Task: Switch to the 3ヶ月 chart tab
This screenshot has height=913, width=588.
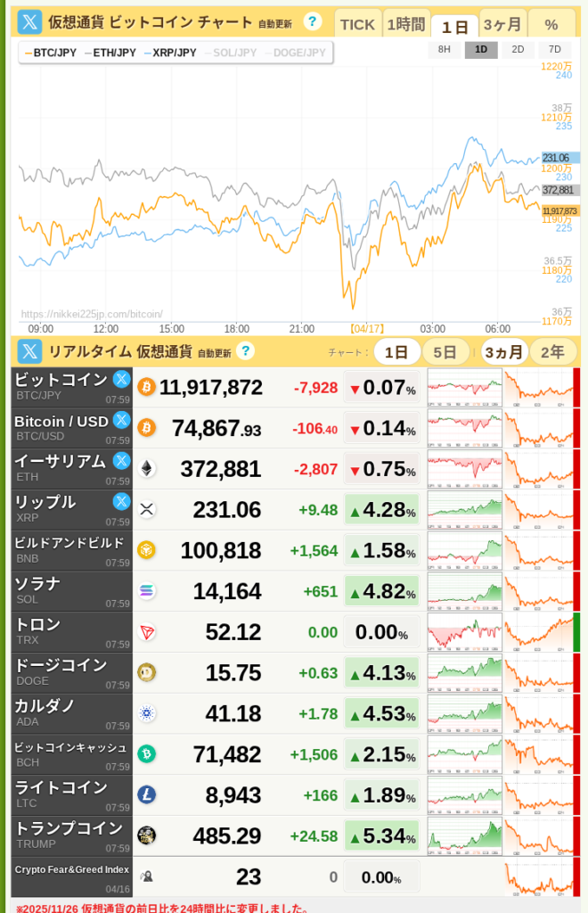Action: 502,24
